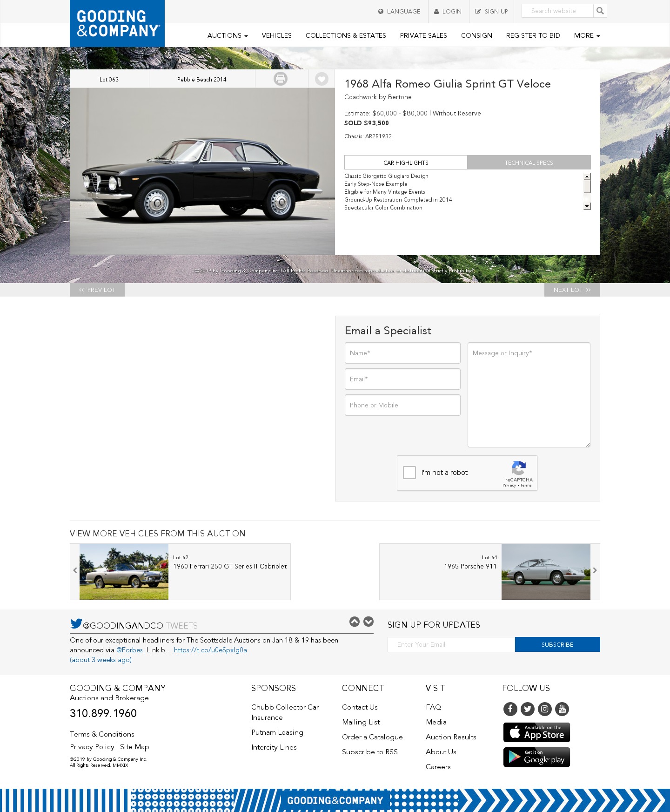Click the search magnifier icon
The width and height of the screenshot is (670, 812).
(600, 11)
